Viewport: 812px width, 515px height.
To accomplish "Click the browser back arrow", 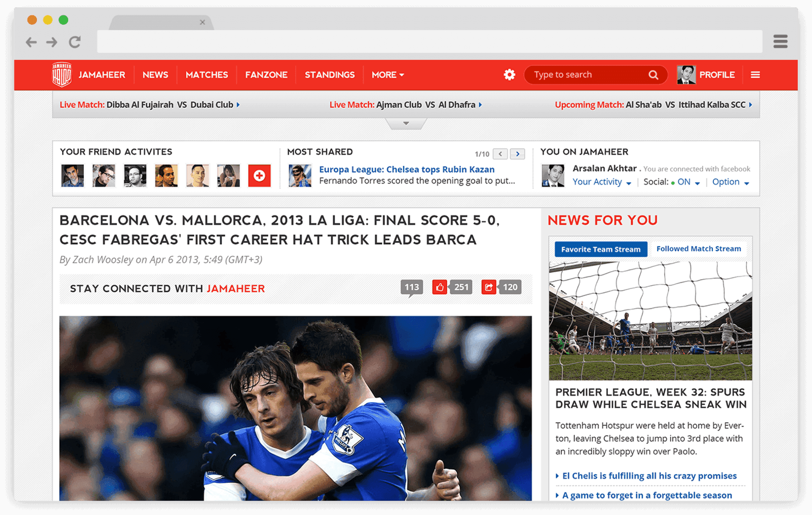I will click(31, 42).
